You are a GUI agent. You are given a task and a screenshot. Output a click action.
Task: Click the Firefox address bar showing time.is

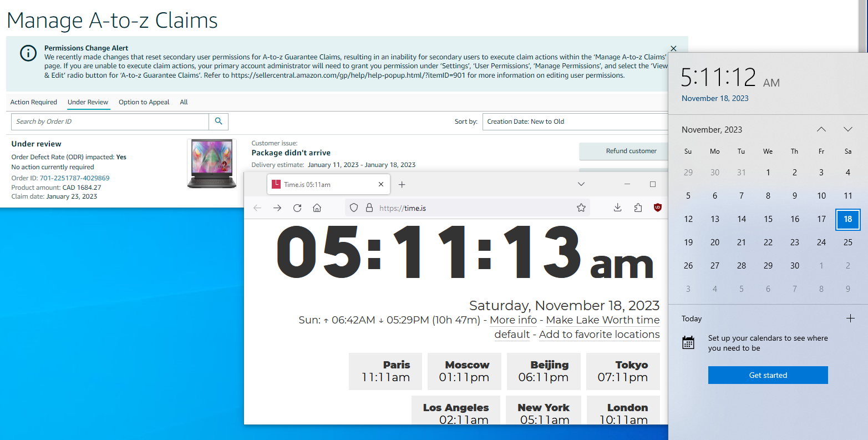[466, 208]
